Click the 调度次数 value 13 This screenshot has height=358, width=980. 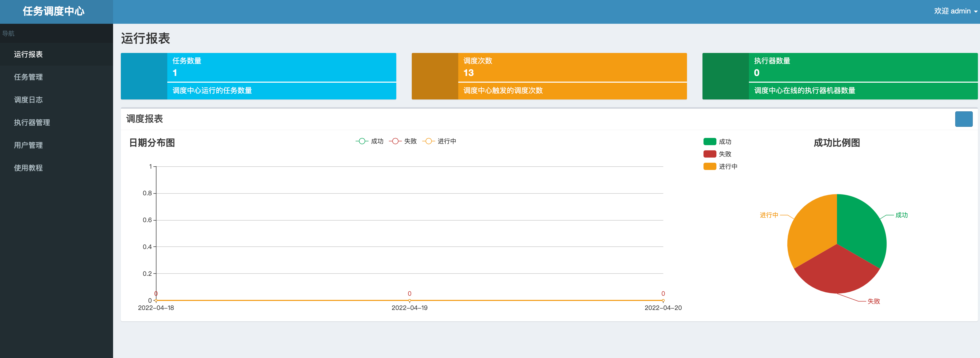(468, 73)
